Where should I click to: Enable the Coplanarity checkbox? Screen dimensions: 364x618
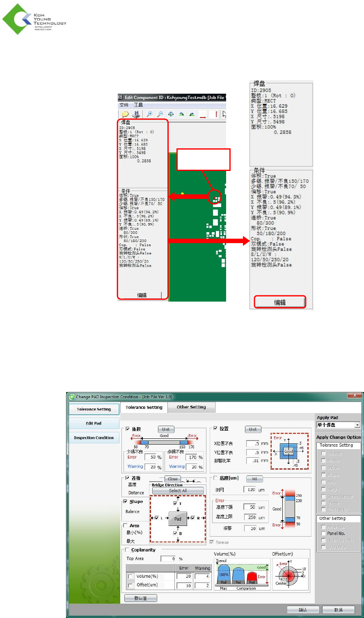click(x=128, y=550)
